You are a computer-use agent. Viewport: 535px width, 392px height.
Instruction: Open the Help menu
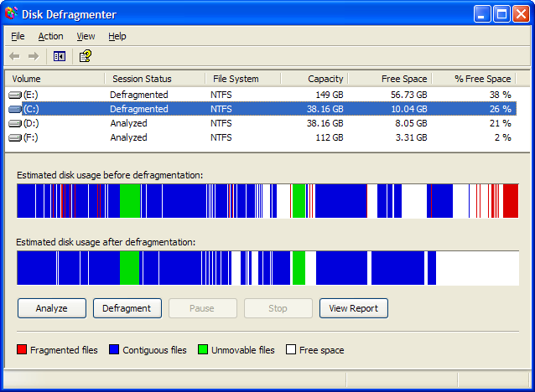point(117,36)
